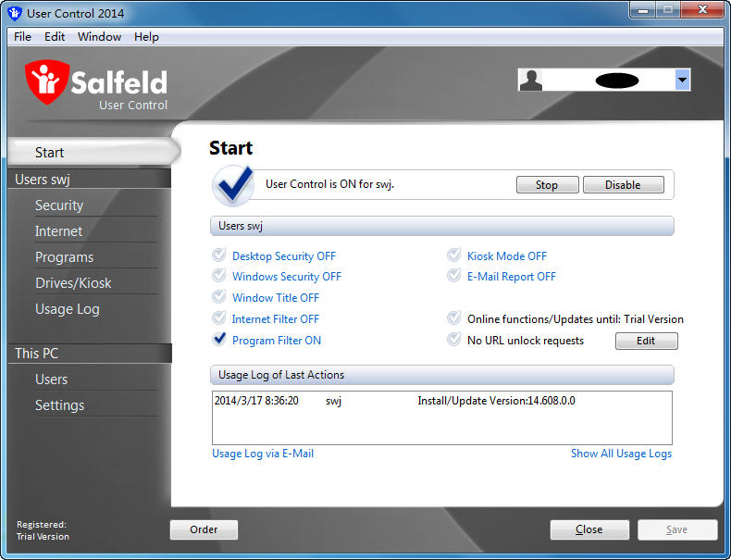This screenshot has height=560, width=731.
Task: Click the Online functions/Updates check icon
Action: tap(454, 318)
